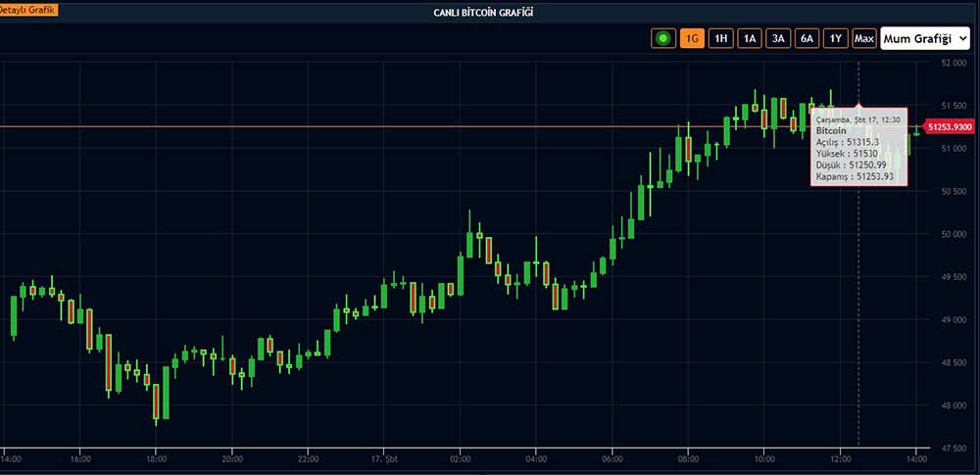
Task: Open the Detaylı Grafik link
Action: click(x=27, y=11)
